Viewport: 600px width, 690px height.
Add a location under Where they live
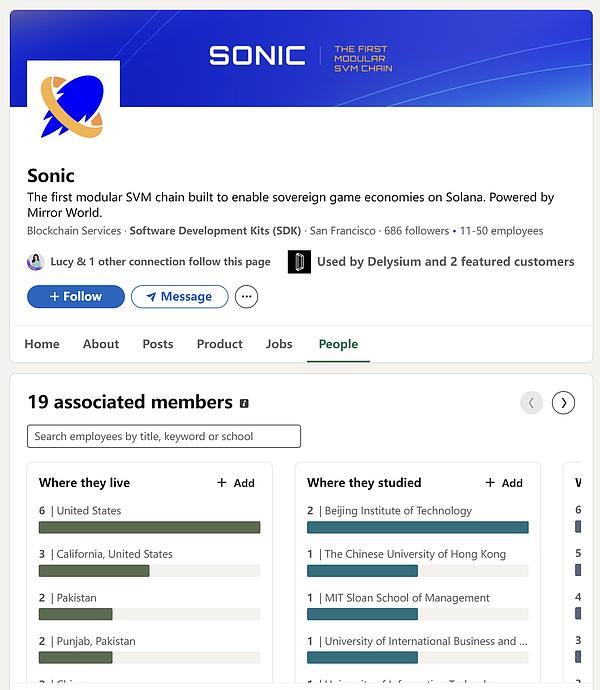[236, 483]
